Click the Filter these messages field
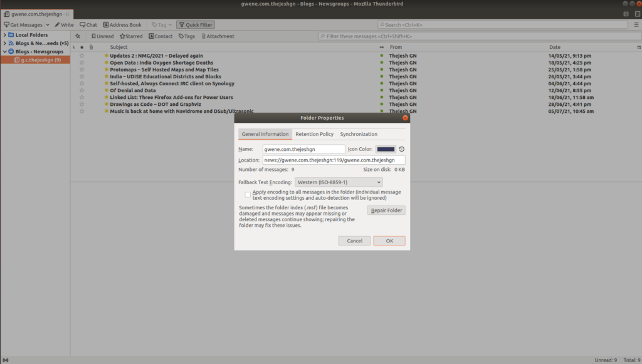Viewport: 642px width, 364px height. (x=480, y=36)
